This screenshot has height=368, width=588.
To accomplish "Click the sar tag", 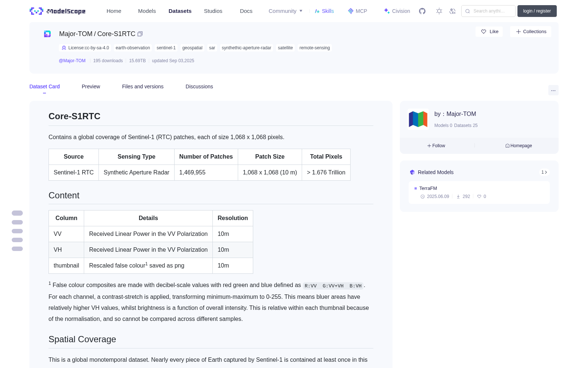I will [212, 48].
